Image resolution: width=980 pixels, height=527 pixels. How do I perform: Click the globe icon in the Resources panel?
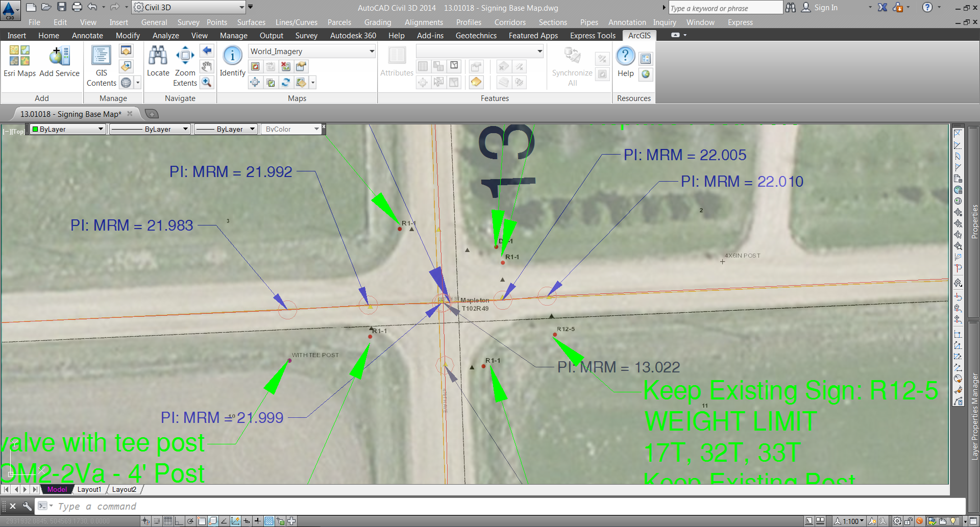pyautogui.click(x=646, y=74)
